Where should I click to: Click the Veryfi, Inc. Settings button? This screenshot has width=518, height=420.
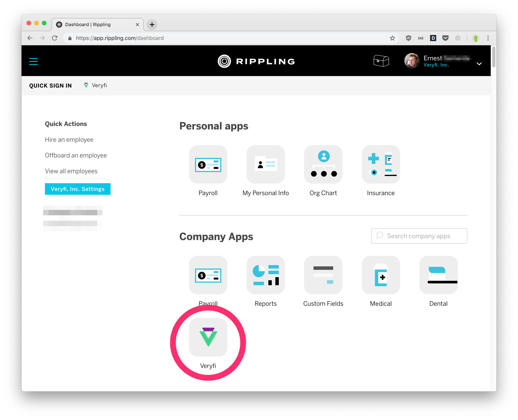click(77, 189)
